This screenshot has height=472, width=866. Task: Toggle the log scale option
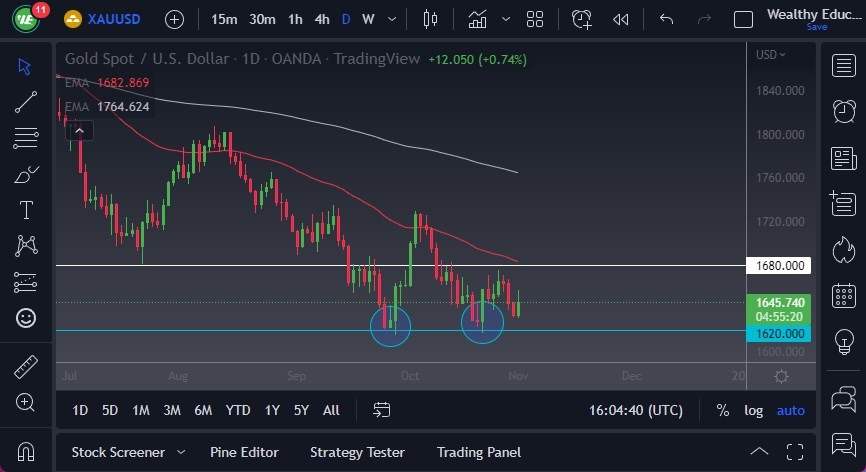click(753, 410)
